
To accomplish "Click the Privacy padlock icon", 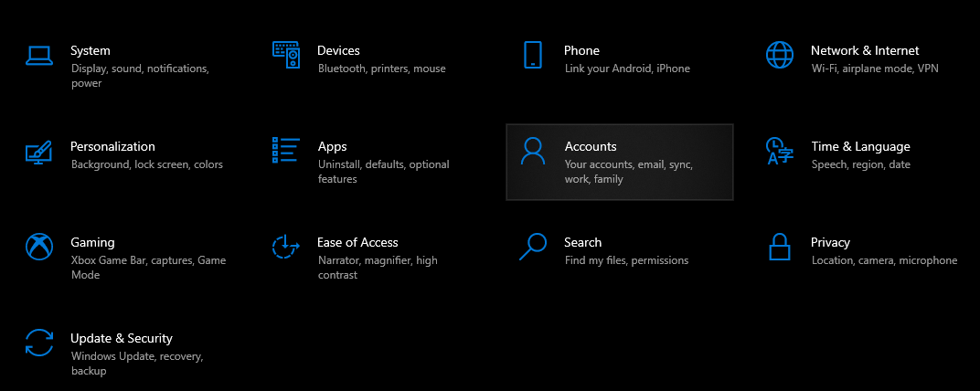I will (780, 247).
